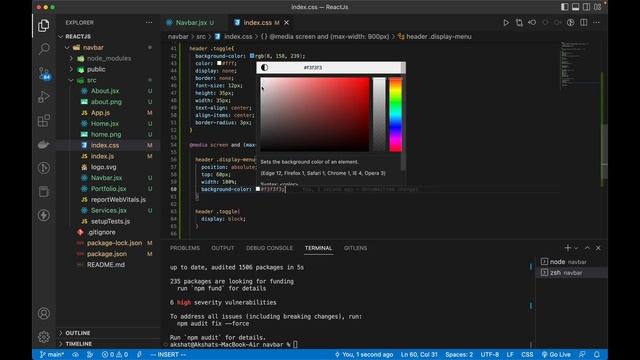Open launch profile dropdown next to plus

(576, 248)
